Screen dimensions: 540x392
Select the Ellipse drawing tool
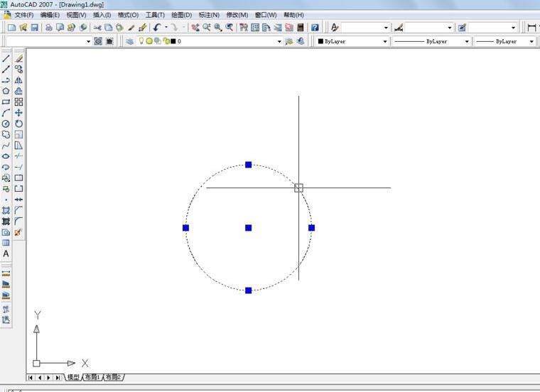coord(6,156)
